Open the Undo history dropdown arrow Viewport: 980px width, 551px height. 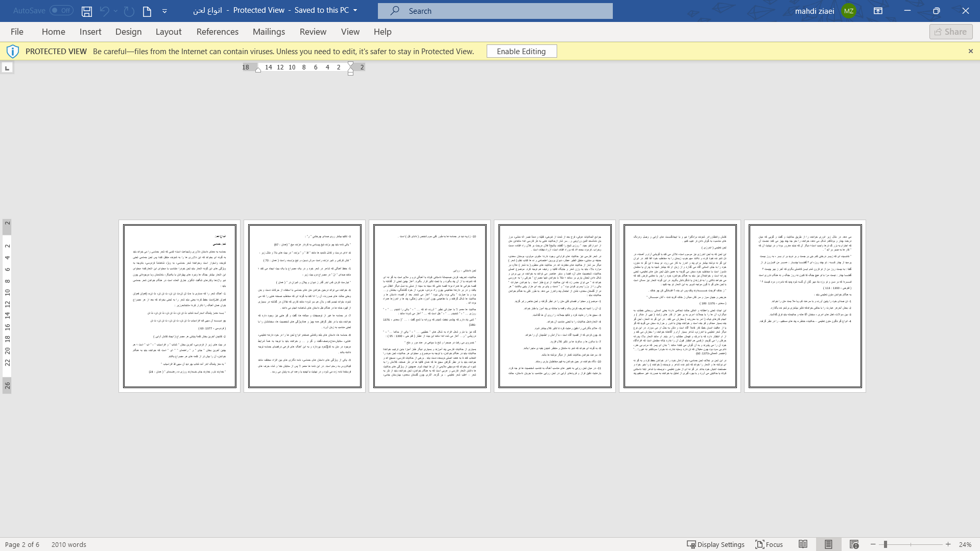pos(116,11)
